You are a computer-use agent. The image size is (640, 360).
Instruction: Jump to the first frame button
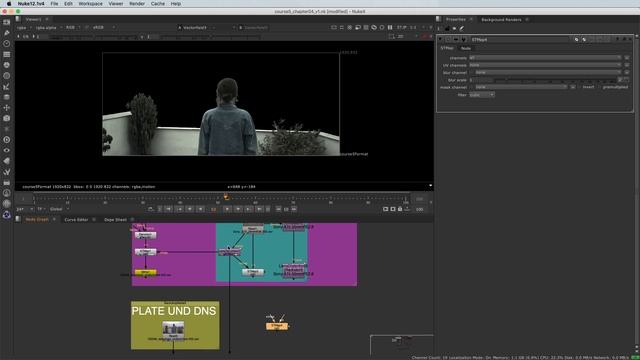point(168,209)
